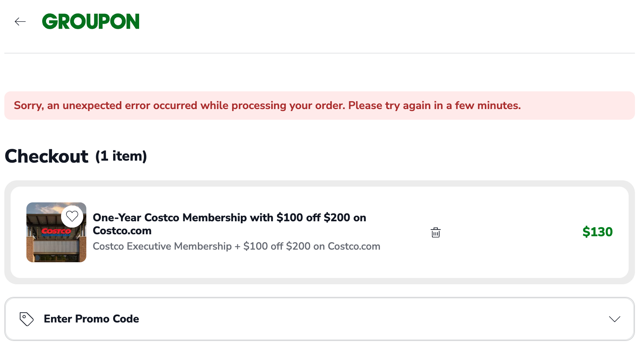Click the blank header area right of logo

pyautogui.click(x=355, y=22)
